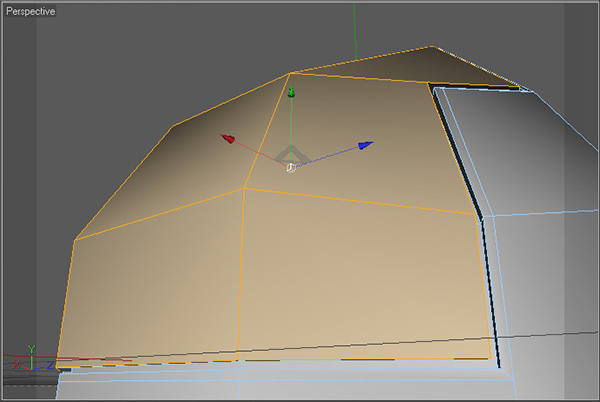Click the world axis indicator in corner
This screenshot has height=402, width=600.
coord(30,362)
